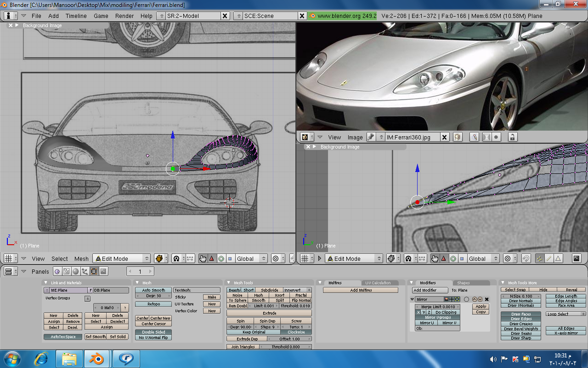Delete the Mirror modifier with its X icon

click(x=486, y=299)
